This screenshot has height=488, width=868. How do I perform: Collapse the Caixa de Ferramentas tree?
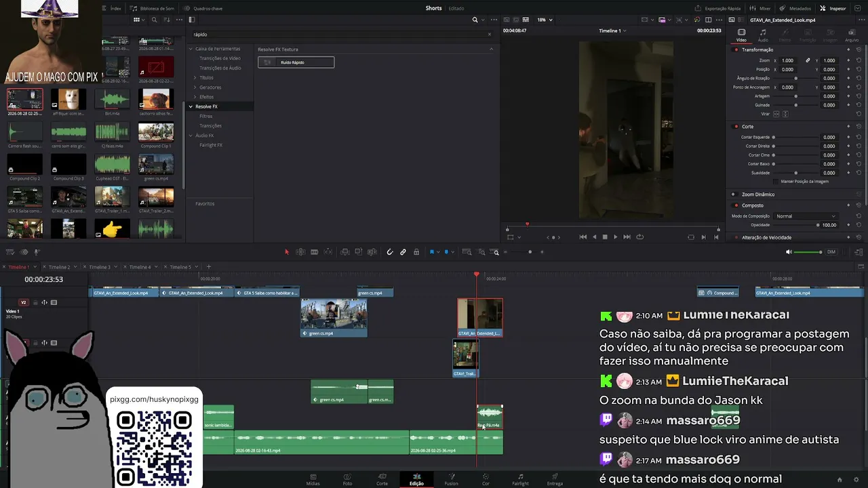click(x=191, y=49)
